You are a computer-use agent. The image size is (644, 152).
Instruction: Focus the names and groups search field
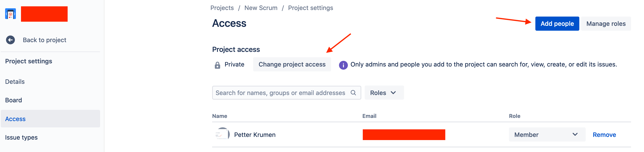[287, 93]
